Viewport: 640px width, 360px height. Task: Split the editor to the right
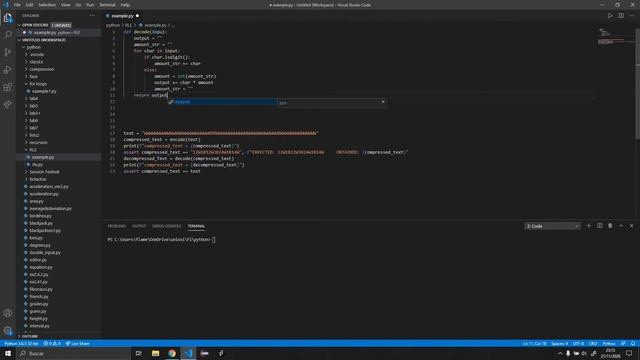pos(621,16)
